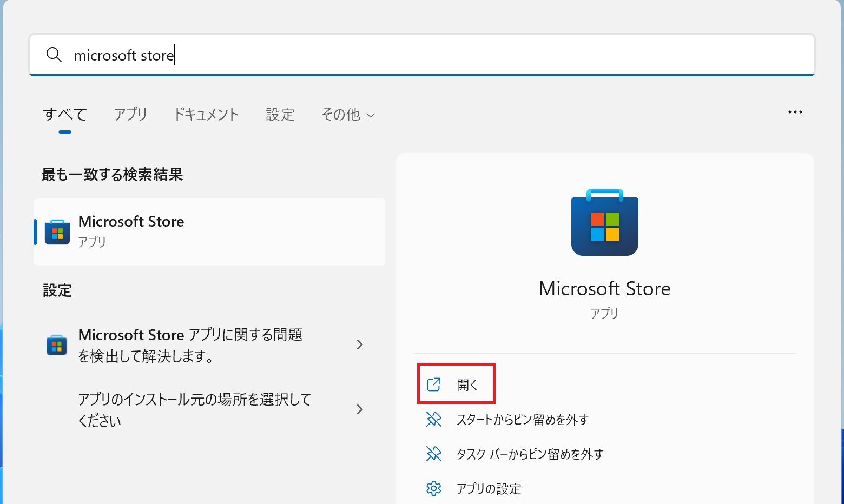Viewport: 844px width, 504px height.
Task: Open アプリのインストール元の場所を選択してください setting
Action: click(209, 410)
